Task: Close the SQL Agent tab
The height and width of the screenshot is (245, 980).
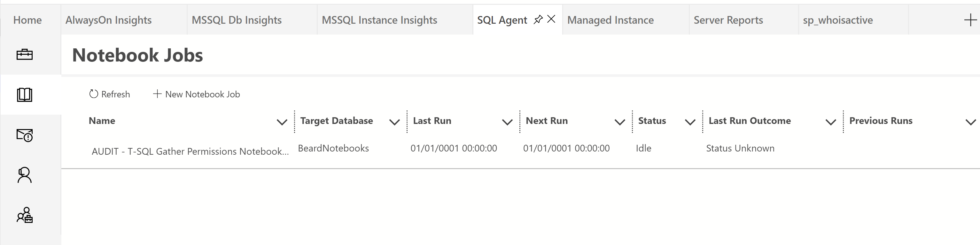Action: [551, 19]
